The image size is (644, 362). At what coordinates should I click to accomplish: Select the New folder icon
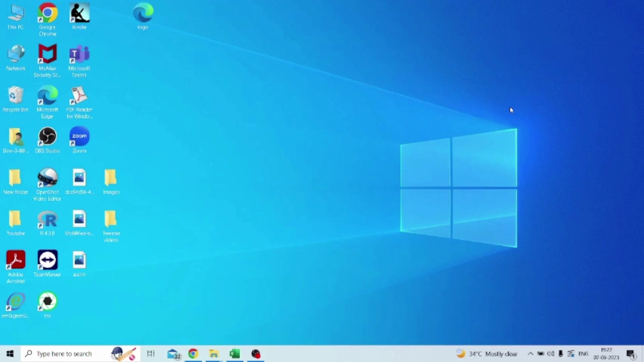15,181
